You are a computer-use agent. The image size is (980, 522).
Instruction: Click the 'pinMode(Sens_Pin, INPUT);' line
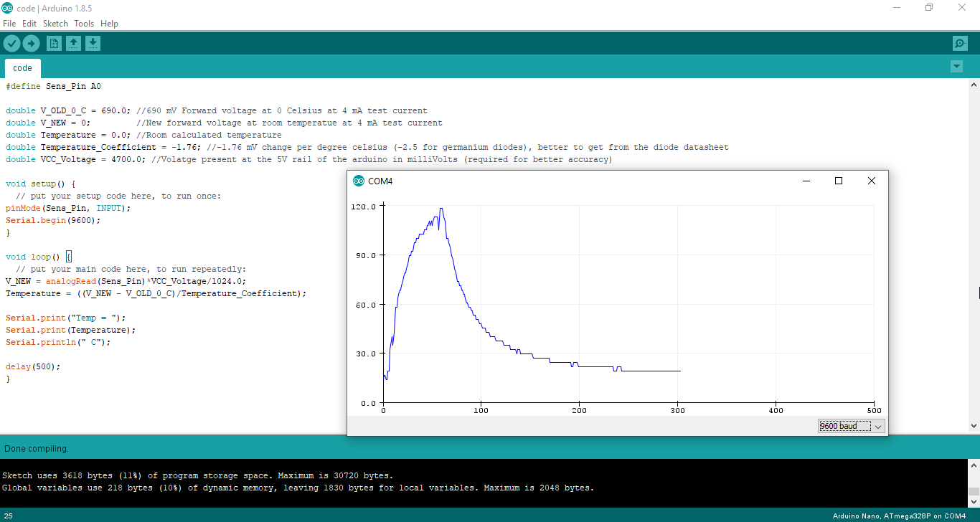[x=69, y=208]
